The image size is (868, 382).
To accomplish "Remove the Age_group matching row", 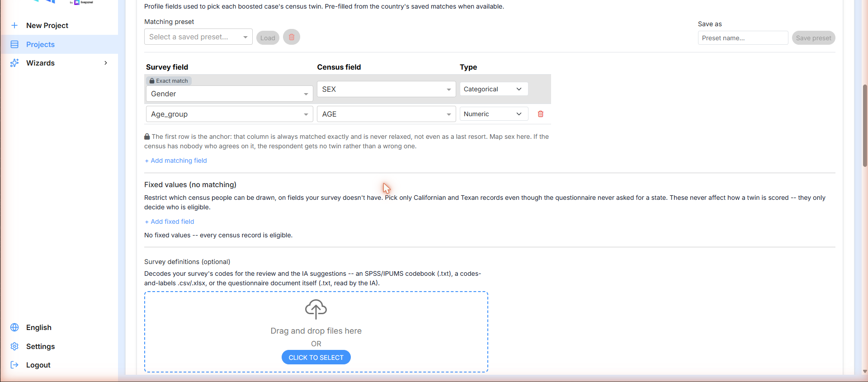I will click(541, 114).
